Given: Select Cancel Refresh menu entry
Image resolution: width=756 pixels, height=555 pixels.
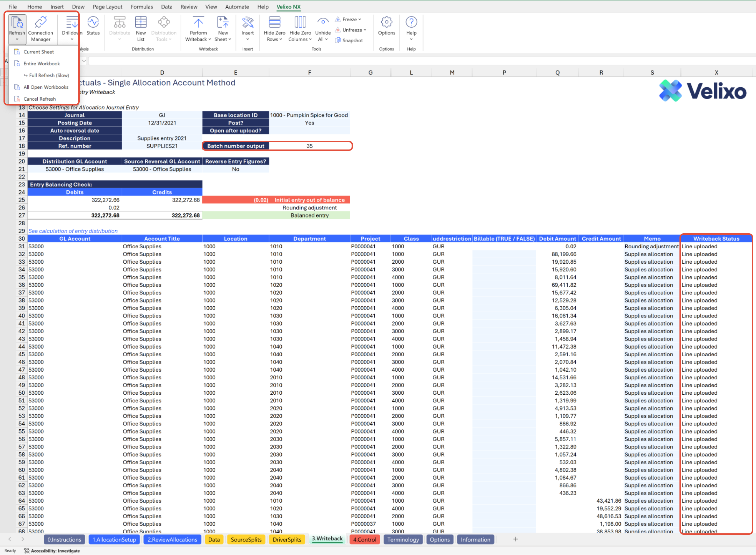Looking at the screenshot, I should (39, 99).
